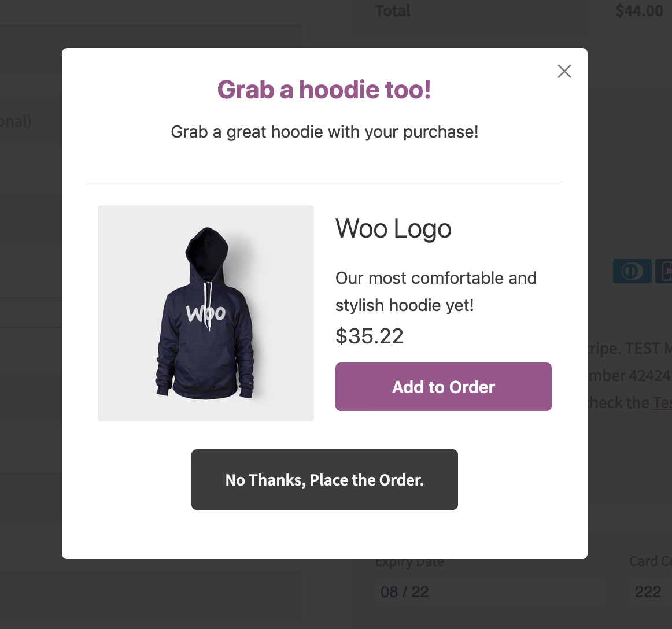Click the Total label in the order summary
The height and width of the screenshot is (629, 672).
393,11
